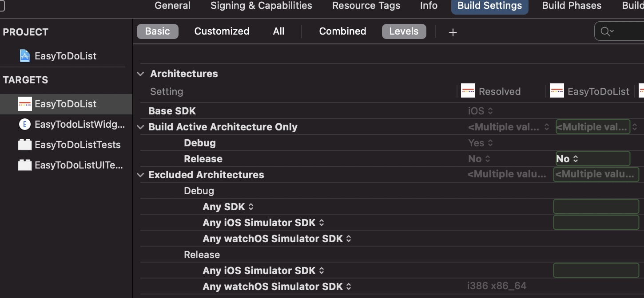Open the General tab
The width and height of the screenshot is (644, 298).
tap(172, 6)
